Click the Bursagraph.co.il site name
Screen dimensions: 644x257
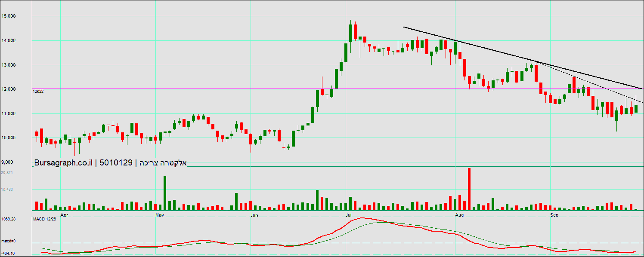[x=64, y=163]
